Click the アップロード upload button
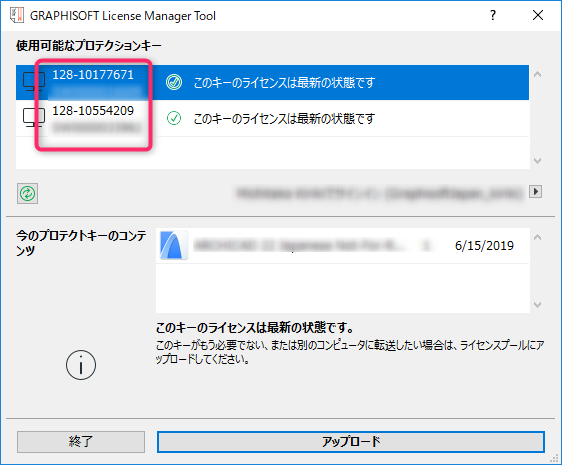Image resolution: width=562 pixels, height=465 pixels. point(351,442)
